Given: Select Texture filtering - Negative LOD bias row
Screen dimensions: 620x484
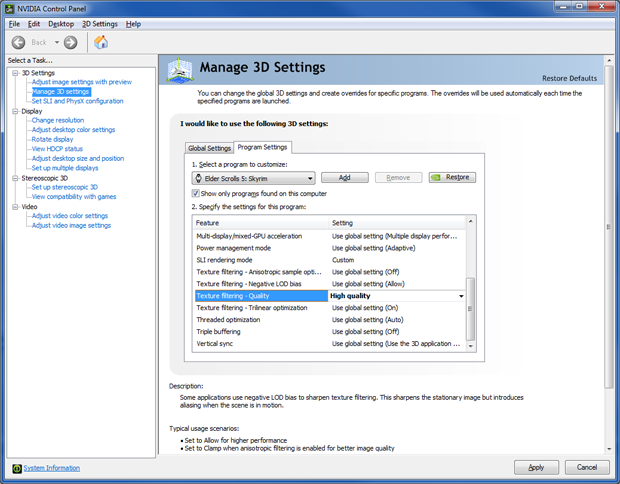Looking at the screenshot, I should tap(329, 284).
